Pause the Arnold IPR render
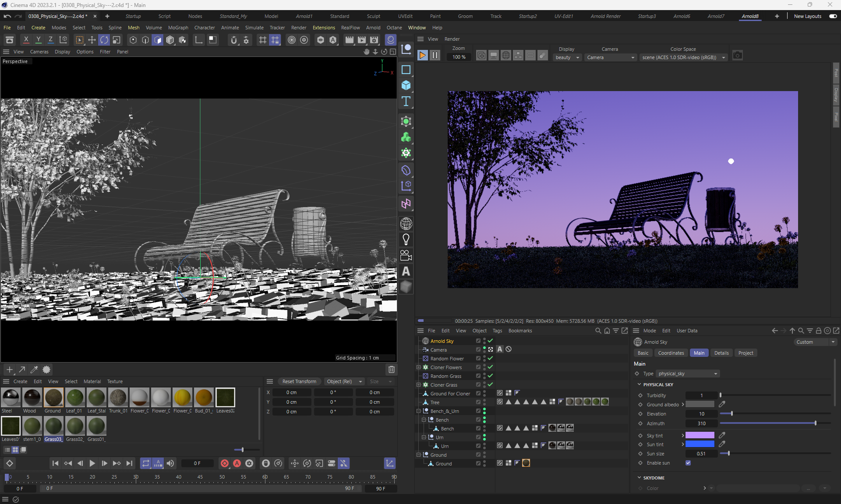Viewport: 841px width, 504px height. pyautogui.click(x=435, y=56)
